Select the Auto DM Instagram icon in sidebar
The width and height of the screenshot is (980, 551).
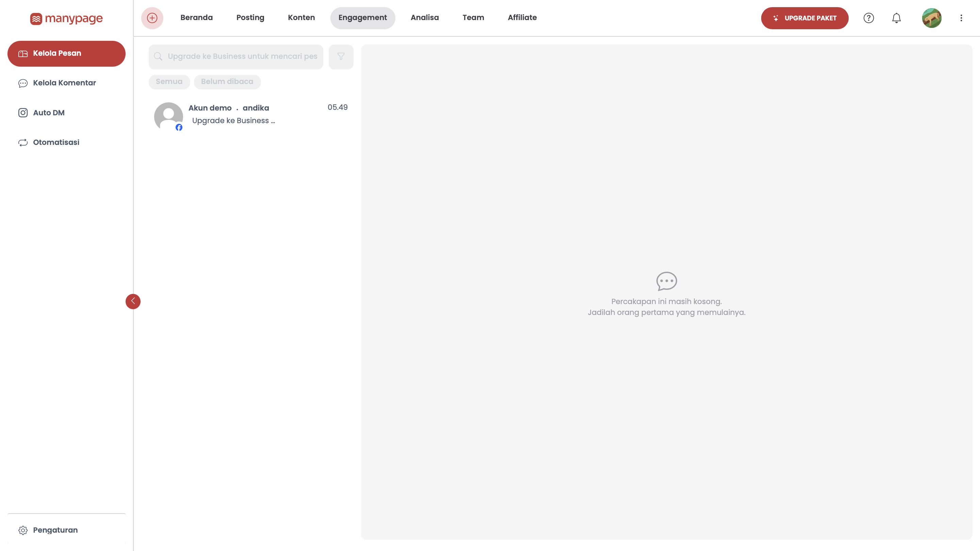coord(23,113)
